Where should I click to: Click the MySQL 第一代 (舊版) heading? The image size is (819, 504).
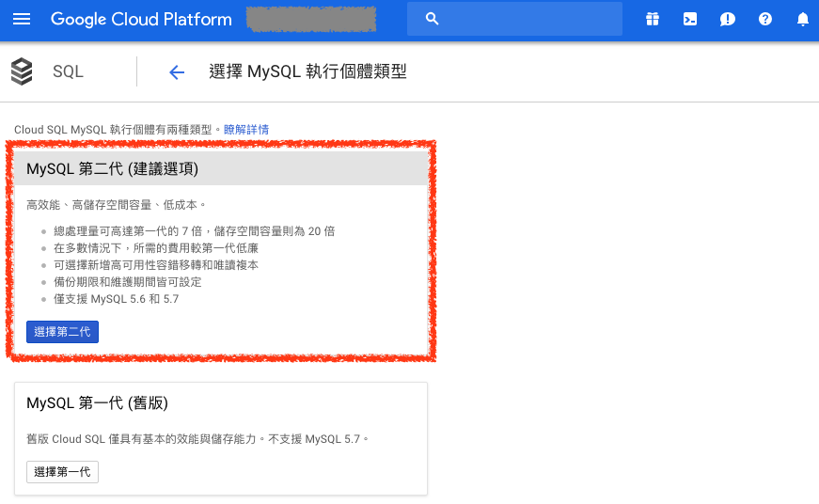pos(97,403)
